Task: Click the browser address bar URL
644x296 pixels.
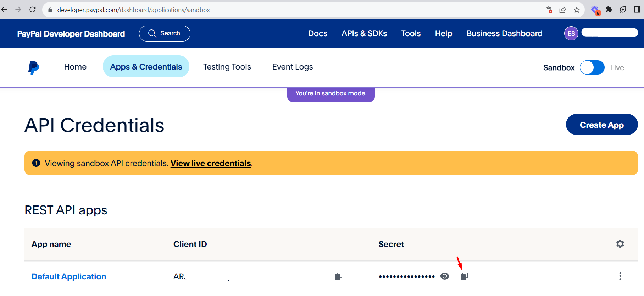Action: 134,10
